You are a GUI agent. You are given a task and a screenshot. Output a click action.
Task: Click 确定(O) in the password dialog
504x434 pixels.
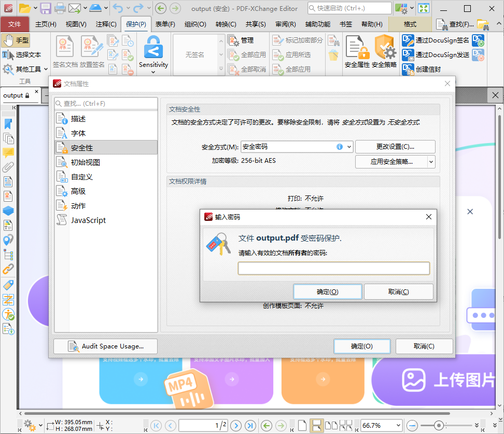tap(327, 291)
